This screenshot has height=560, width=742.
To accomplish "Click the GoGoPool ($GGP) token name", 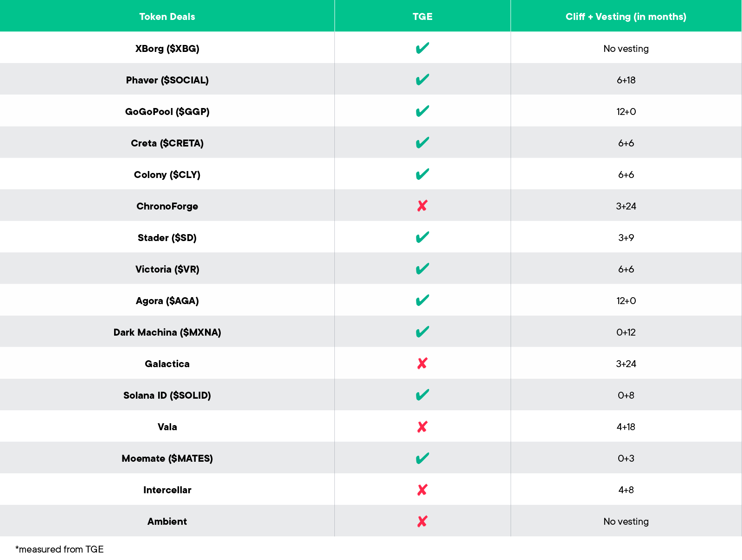I will point(167,112).
